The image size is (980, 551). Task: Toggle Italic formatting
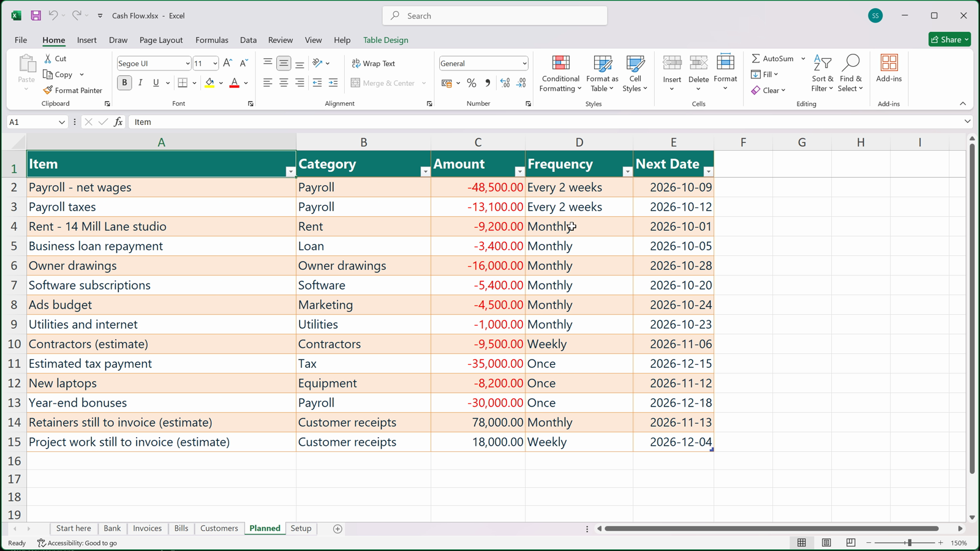point(140,83)
